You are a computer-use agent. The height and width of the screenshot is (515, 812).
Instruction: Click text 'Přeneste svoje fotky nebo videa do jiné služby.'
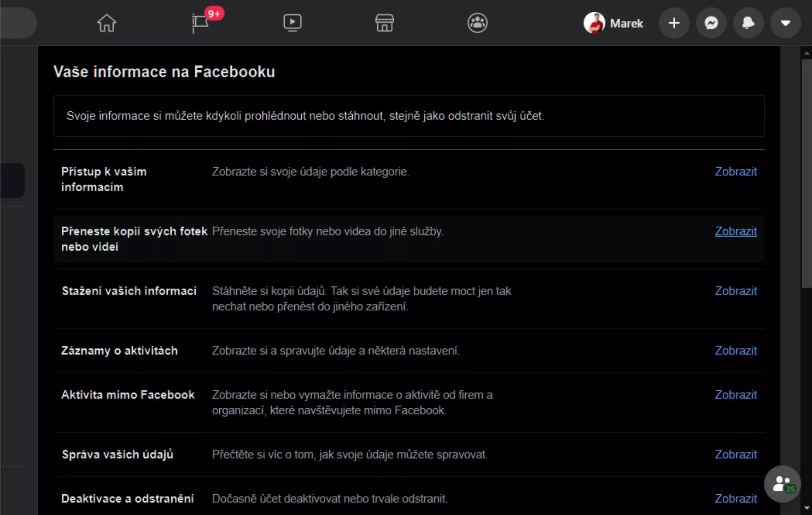(x=328, y=231)
